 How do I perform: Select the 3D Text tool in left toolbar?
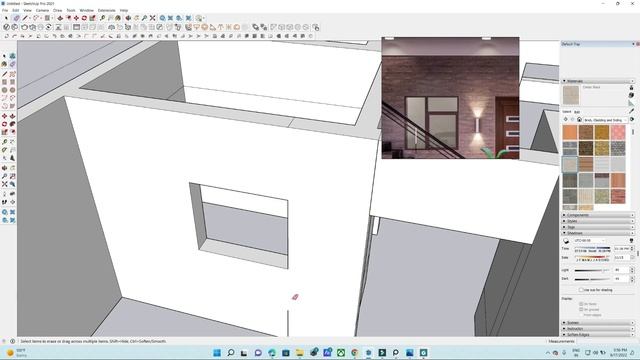coord(13,158)
